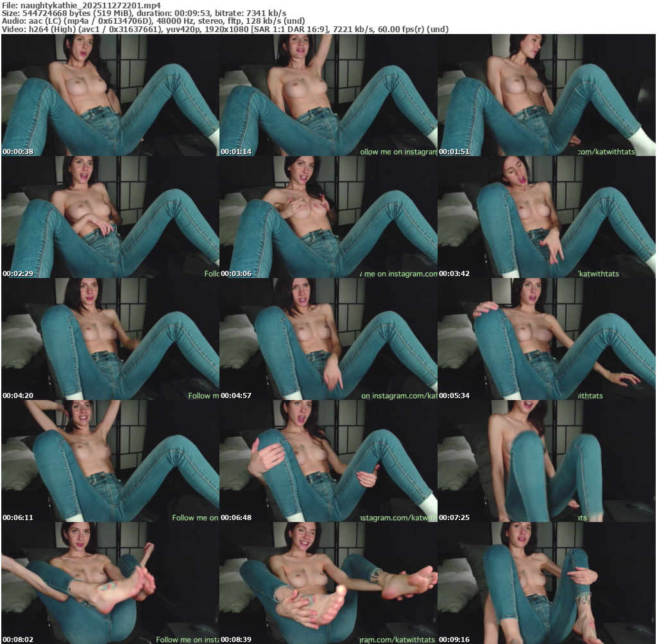657x644 pixels.
Task: Open the thumbnail at 00:01:51
Action: pos(546,94)
